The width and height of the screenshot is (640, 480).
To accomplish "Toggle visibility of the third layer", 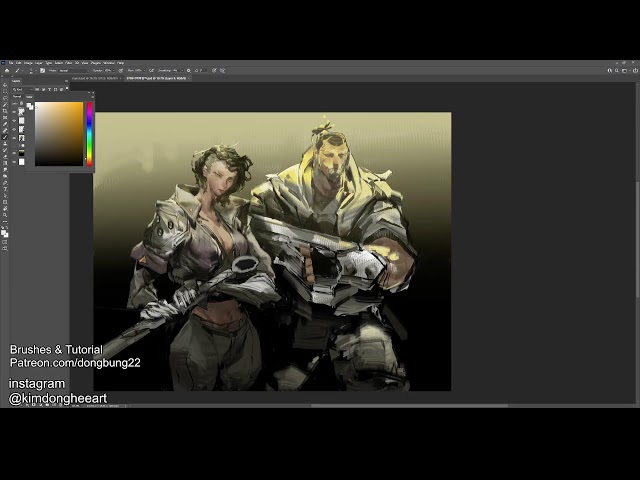I will click(x=14, y=129).
